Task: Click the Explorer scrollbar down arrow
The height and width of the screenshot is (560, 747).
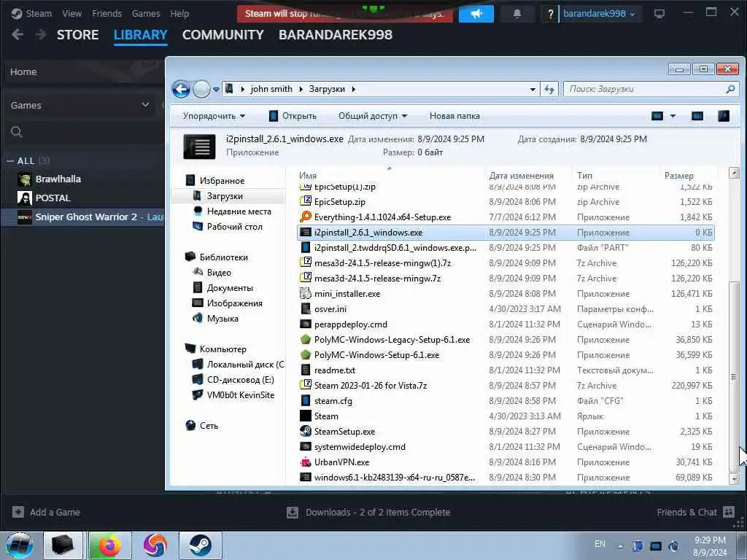Action: click(734, 478)
